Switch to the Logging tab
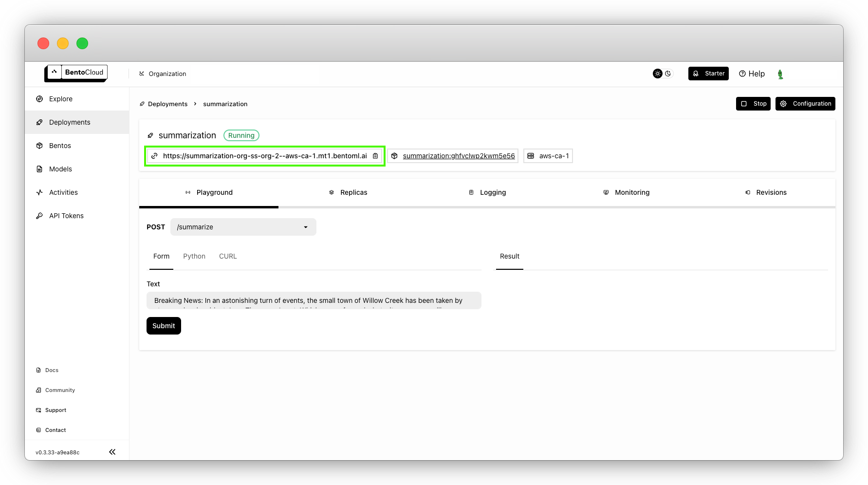The width and height of the screenshot is (868, 485). (x=487, y=192)
